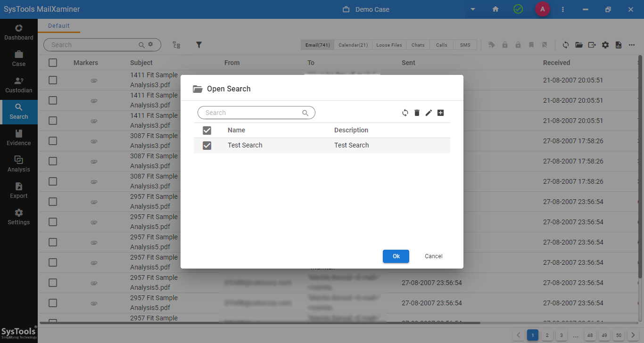This screenshot has height=343, width=644.
Task: Switch to Email(741) tab
Action: [318, 45]
